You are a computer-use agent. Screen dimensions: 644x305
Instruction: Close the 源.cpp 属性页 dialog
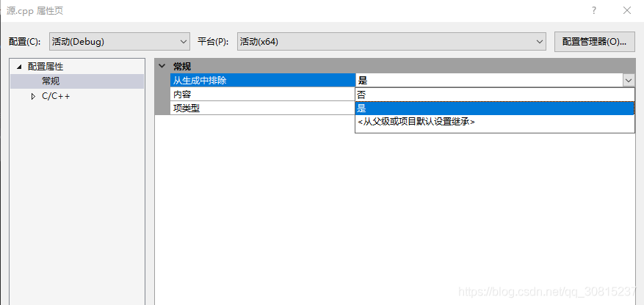[627, 11]
